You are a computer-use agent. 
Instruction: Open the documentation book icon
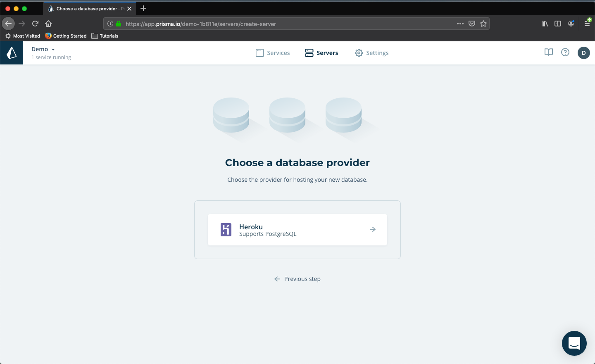tap(549, 52)
